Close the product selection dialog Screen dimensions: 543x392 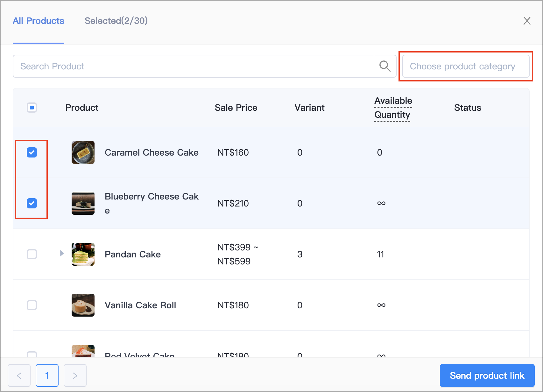(x=527, y=21)
